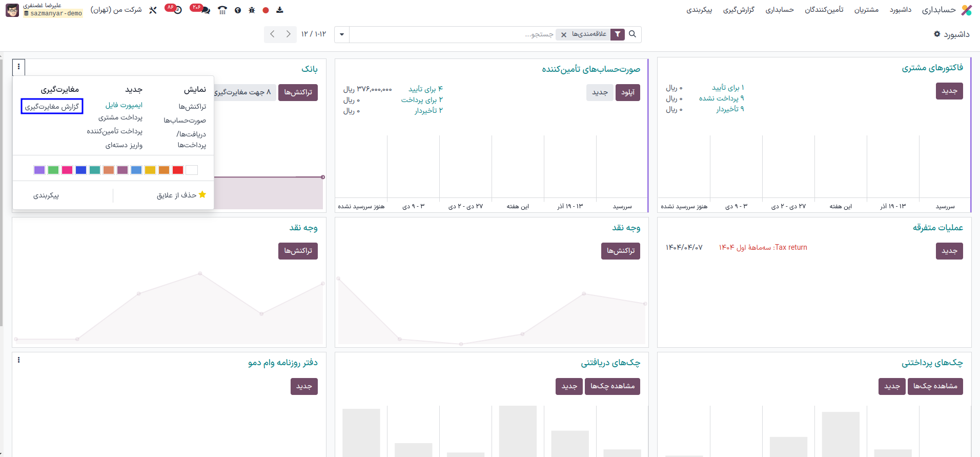The image size is (980, 457).
Task: Open kebab menu on Loan Demo journal card
Action: (19, 360)
